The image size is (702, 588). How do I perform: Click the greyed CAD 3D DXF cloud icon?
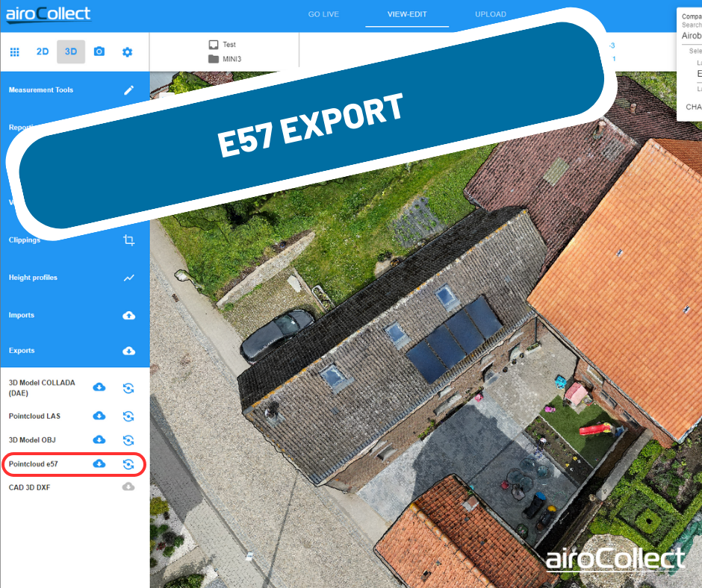pos(128,487)
